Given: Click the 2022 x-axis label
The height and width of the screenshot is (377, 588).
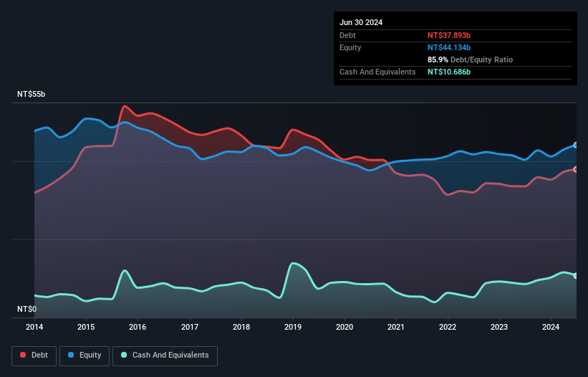Looking at the screenshot, I should tap(448, 327).
